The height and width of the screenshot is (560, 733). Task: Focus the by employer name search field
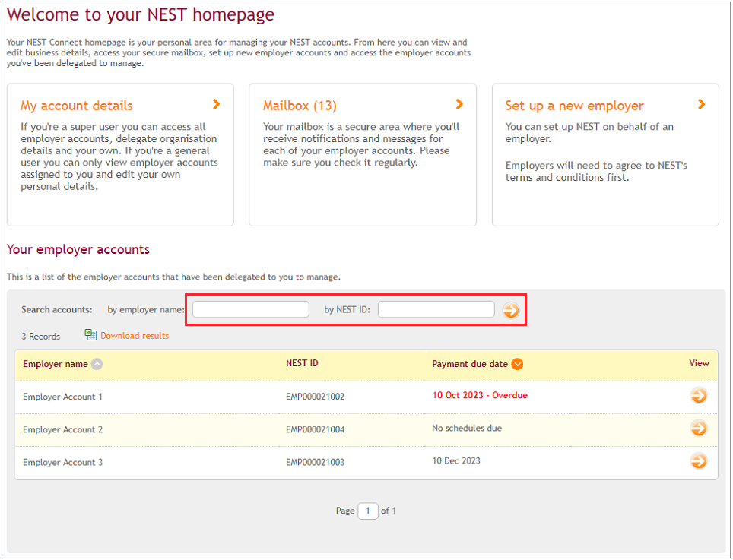pos(251,310)
